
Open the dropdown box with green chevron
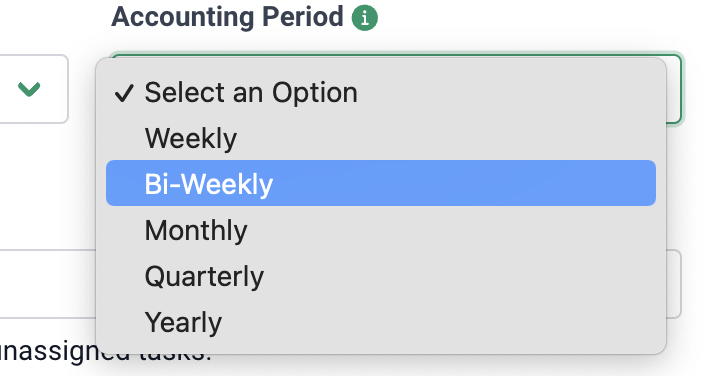(32, 89)
